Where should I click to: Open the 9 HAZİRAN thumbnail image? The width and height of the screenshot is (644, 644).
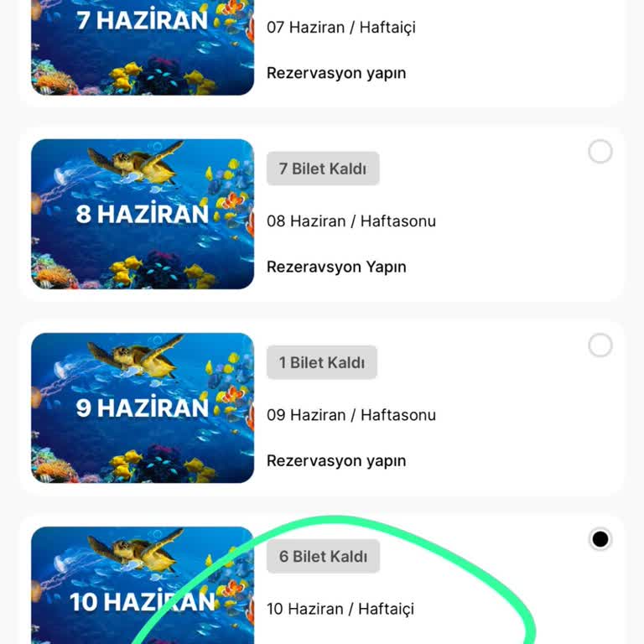(143, 408)
